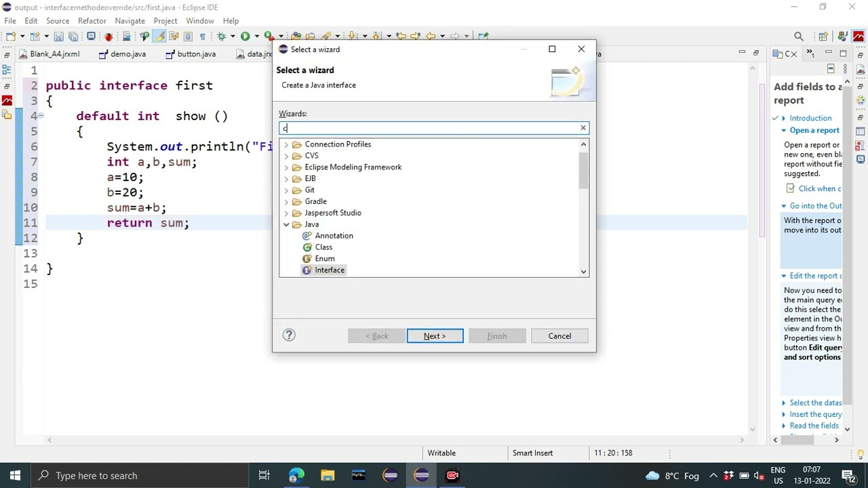Close the cheat sheet view tab
The image size is (868, 488).
tap(795, 54)
